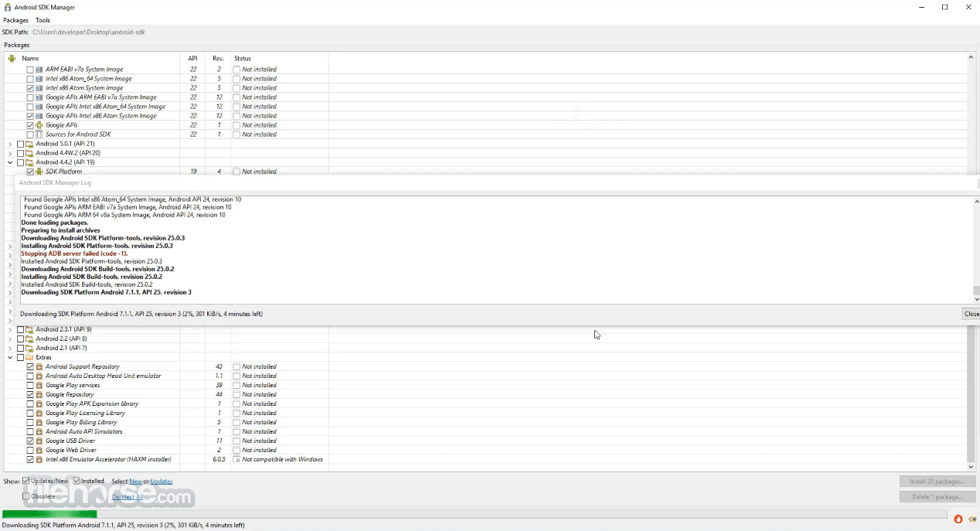Click the API column header
980x531 pixels.
click(x=192, y=58)
